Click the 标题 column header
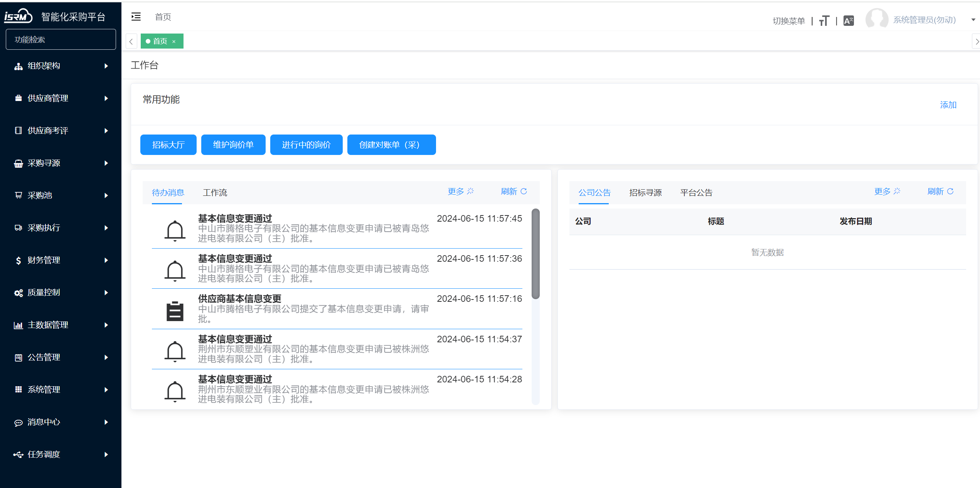 click(x=716, y=221)
